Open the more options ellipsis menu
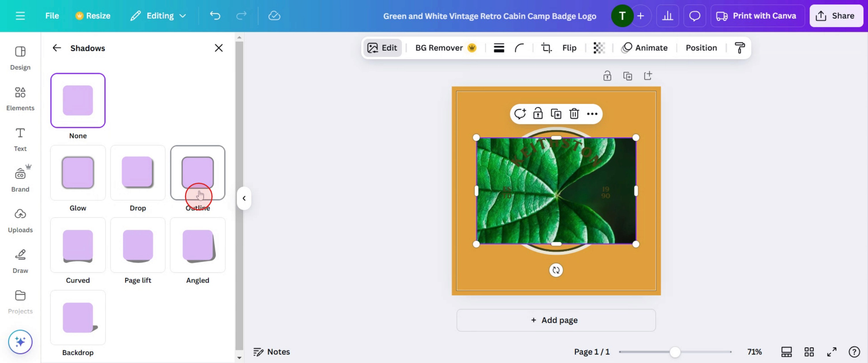Image resolution: width=868 pixels, height=363 pixels. point(592,114)
